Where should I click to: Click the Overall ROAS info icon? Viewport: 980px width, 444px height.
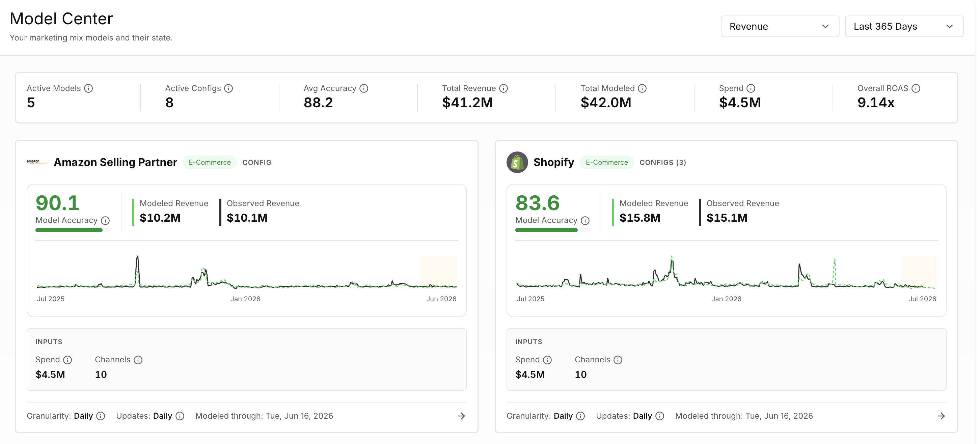point(916,88)
